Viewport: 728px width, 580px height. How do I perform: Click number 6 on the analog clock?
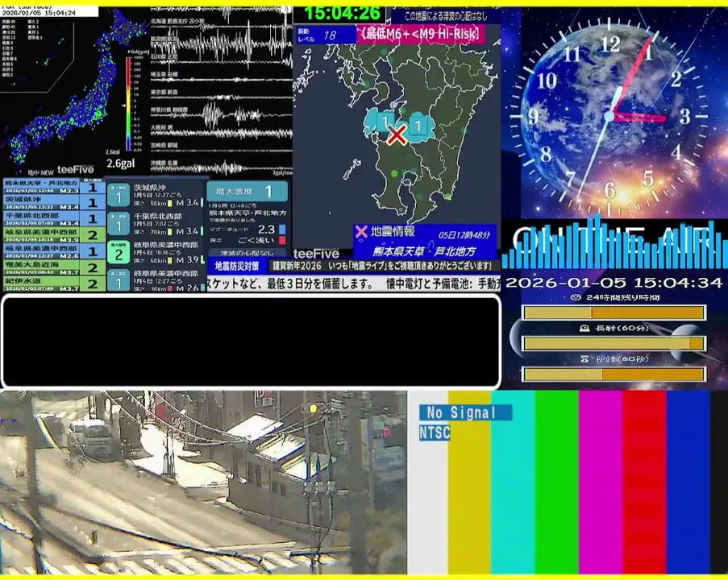click(609, 190)
